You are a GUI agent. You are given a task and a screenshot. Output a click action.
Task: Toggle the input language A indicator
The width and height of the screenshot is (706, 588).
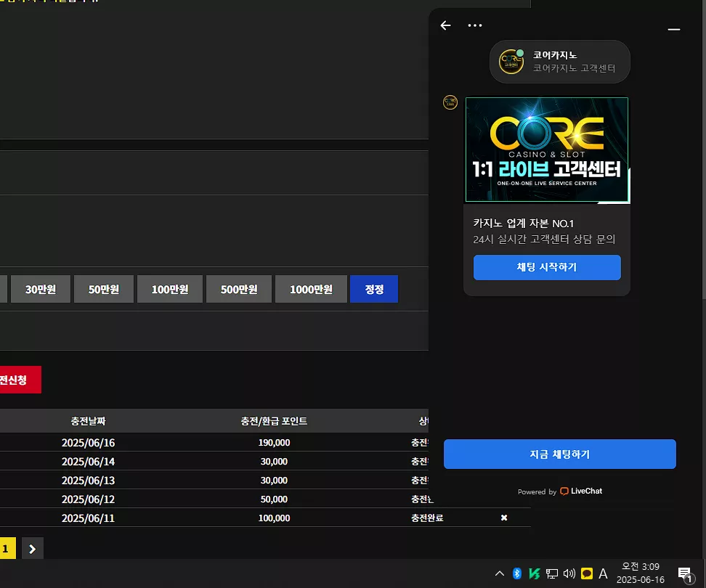[603, 573]
